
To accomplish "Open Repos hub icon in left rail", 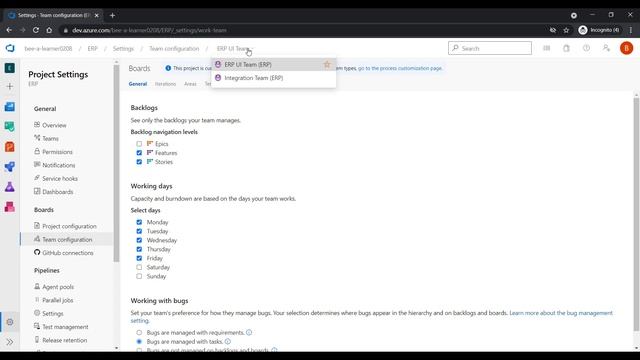I will [x=10, y=147].
